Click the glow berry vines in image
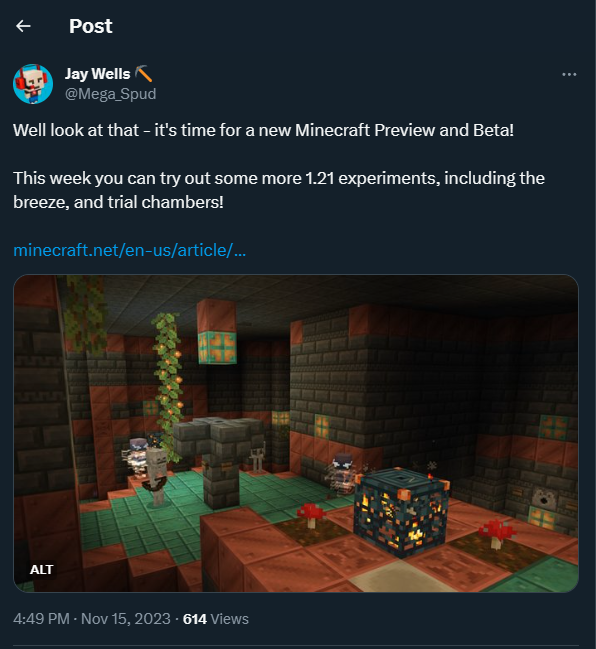This screenshot has height=649, width=596. tap(169, 385)
